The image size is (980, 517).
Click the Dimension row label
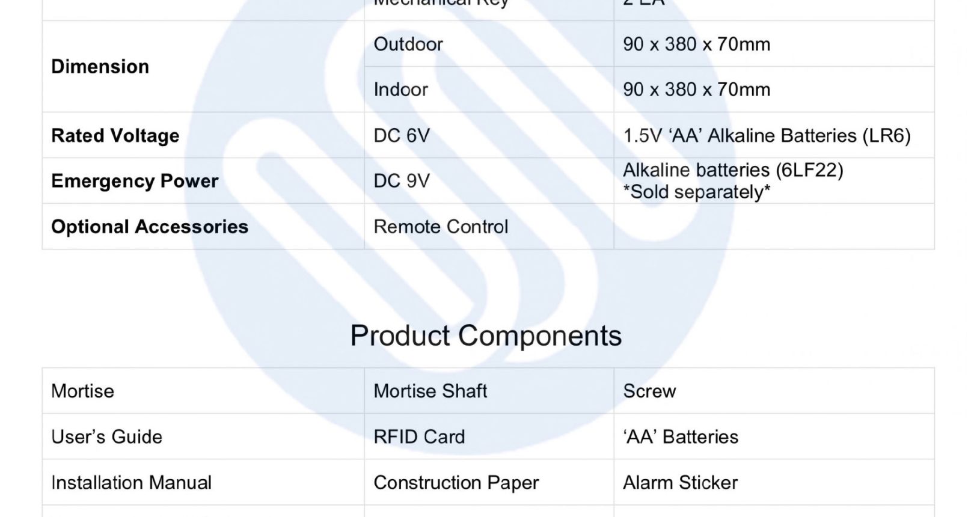(x=100, y=67)
